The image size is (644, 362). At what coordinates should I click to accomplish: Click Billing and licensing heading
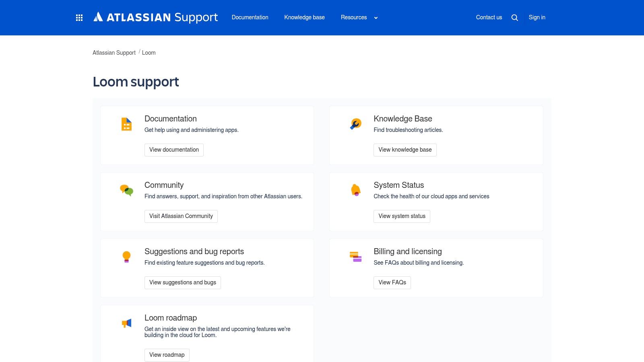[407, 251]
